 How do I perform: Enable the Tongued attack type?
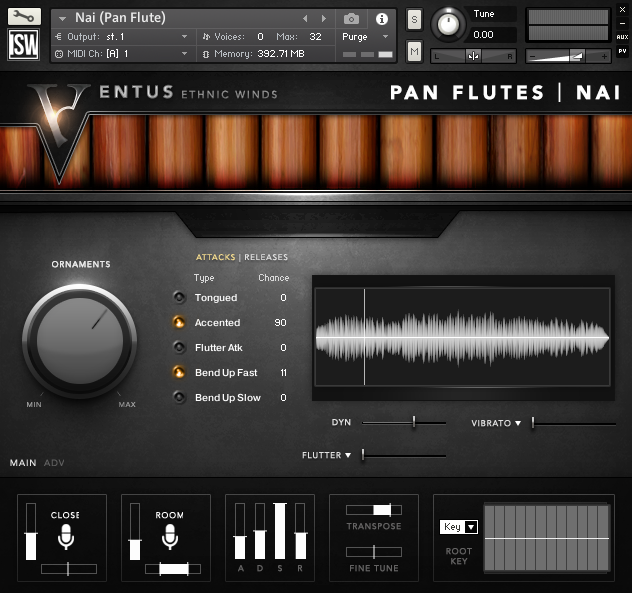coord(179,298)
